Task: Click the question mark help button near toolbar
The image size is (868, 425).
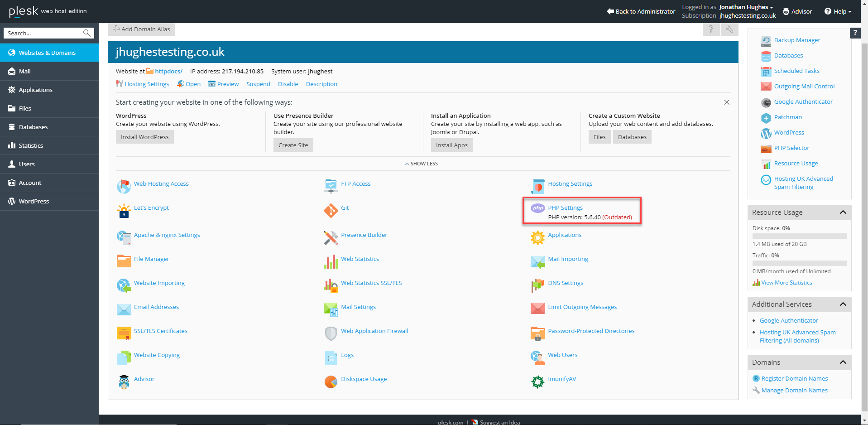Action: 711,29
